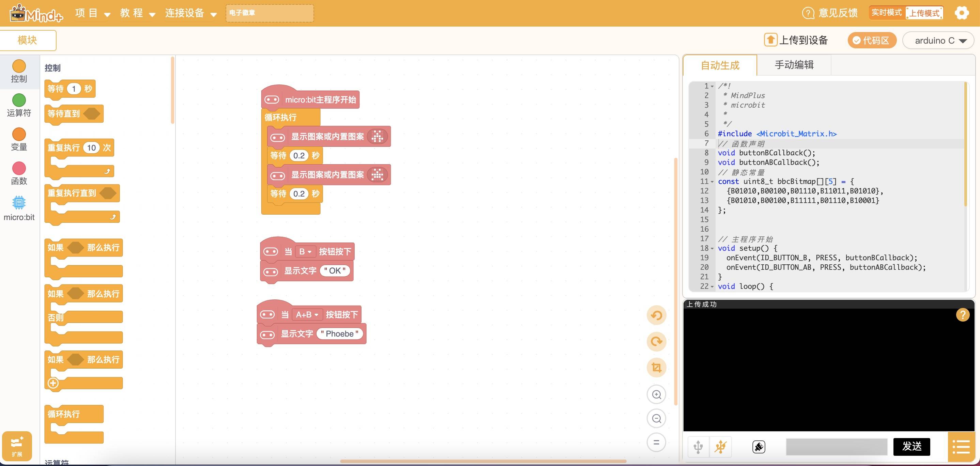Viewport: 980px width, 466px height.
Task: Click the upload arrow icon for 上传到设备
Action: (x=770, y=40)
